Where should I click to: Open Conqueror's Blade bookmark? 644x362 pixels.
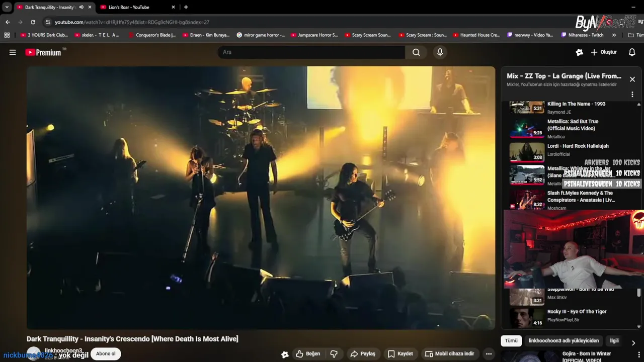pyautogui.click(x=151, y=35)
